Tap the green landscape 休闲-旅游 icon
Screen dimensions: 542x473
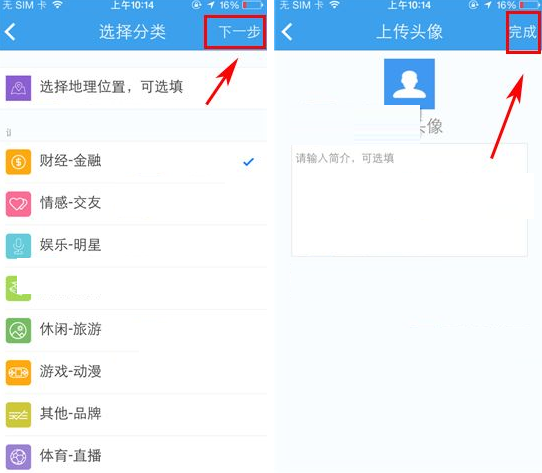[18, 331]
